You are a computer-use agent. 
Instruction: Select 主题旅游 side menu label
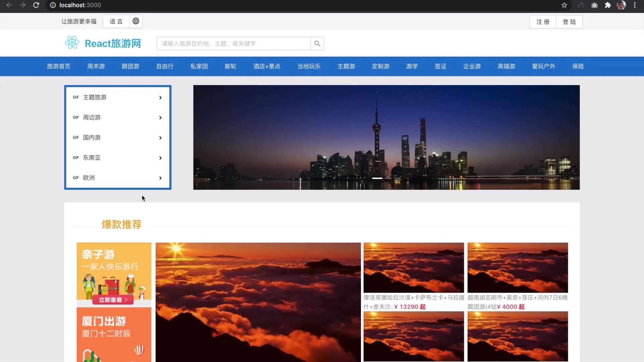click(x=95, y=97)
